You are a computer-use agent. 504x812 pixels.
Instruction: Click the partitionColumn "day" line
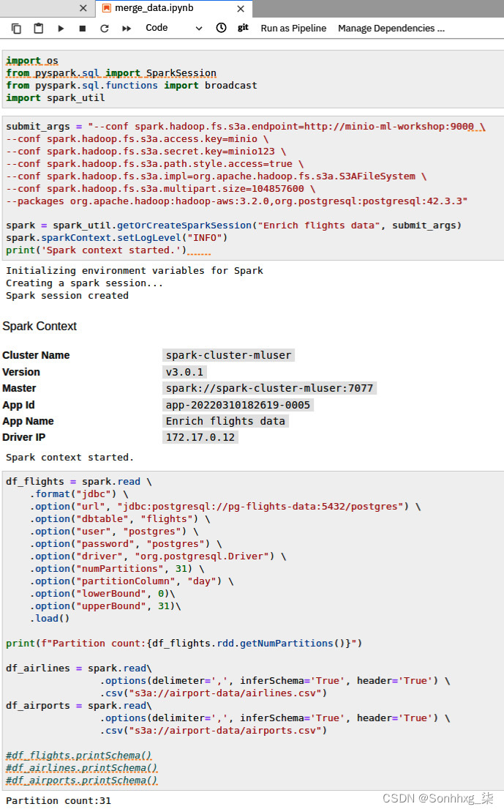point(132,581)
